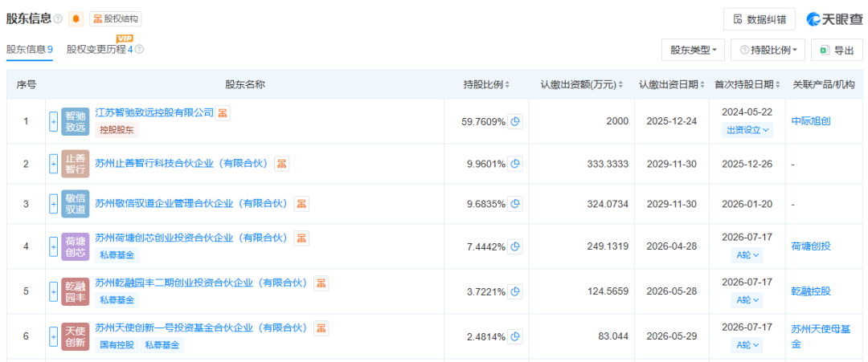Screen dimensions: 868x362
Task: Open the 乾融控股 related institution link
Action: (811, 291)
